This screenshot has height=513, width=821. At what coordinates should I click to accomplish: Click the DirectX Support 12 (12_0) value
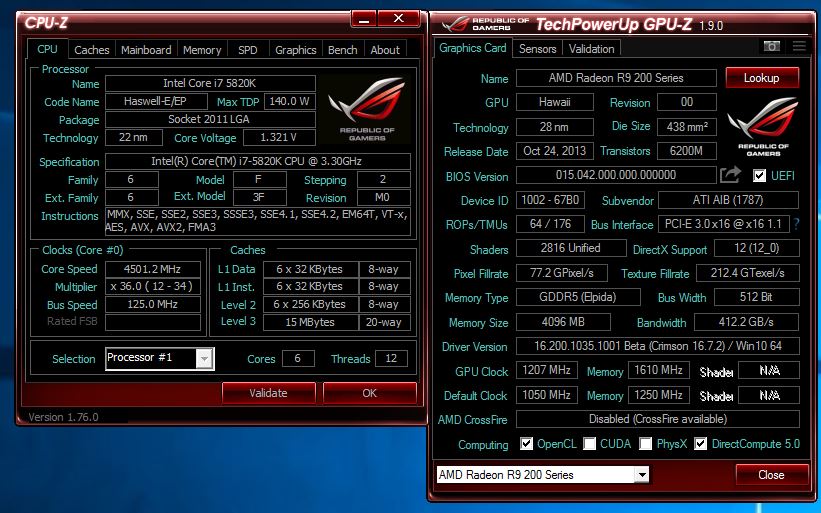[757, 248]
